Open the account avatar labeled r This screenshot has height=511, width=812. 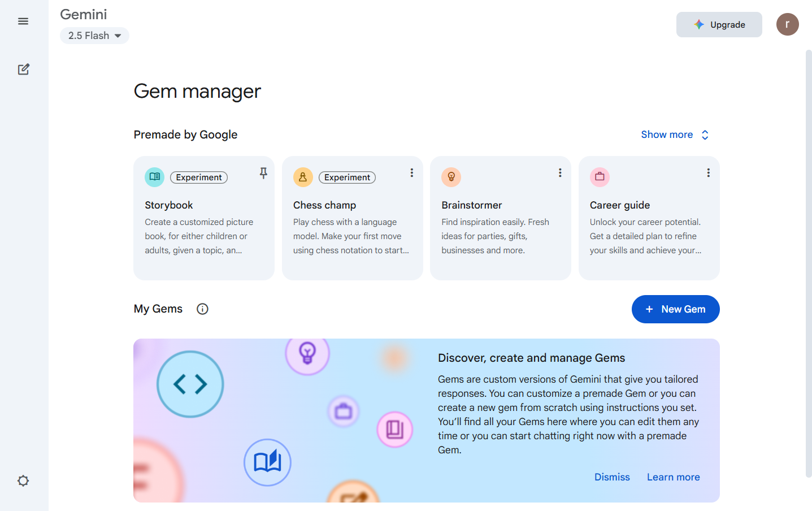787,24
